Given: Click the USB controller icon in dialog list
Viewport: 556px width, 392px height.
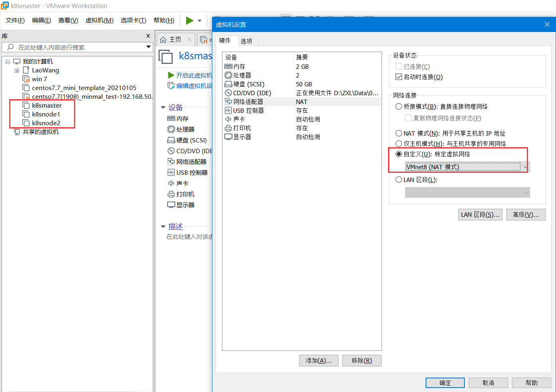Looking at the screenshot, I should 228,110.
